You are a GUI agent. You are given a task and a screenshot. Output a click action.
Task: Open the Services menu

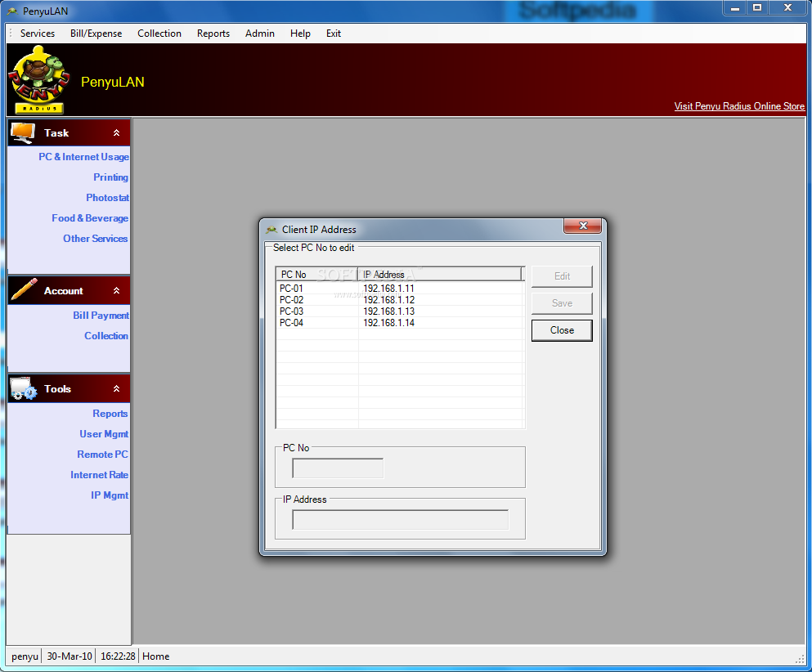point(38,34)
